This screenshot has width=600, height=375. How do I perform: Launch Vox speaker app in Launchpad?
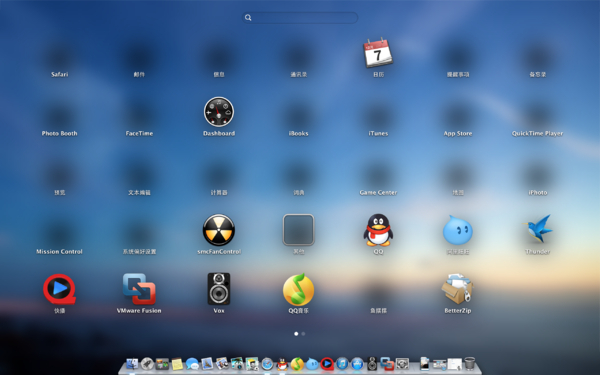[219, 289]
